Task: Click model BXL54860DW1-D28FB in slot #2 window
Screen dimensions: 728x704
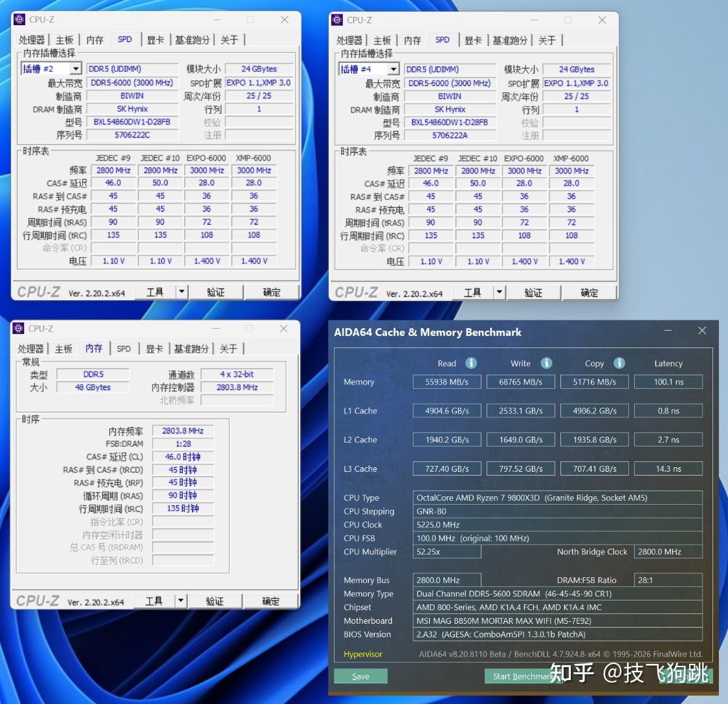Action: (132, 122)
